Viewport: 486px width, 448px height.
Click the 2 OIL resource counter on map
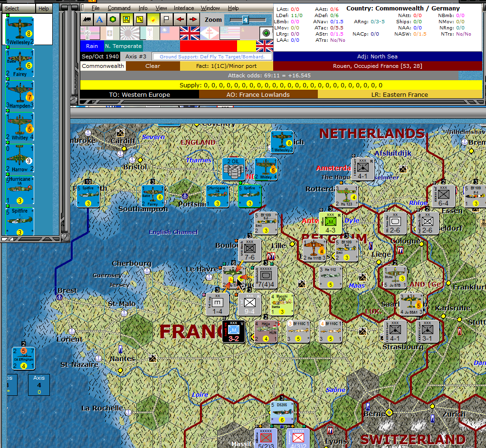click(234, 169)
